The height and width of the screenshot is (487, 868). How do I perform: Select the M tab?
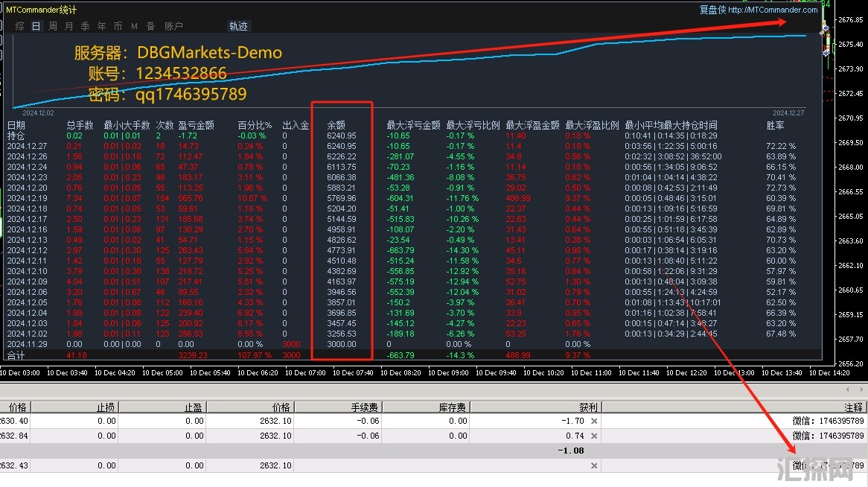pos(134,26)
